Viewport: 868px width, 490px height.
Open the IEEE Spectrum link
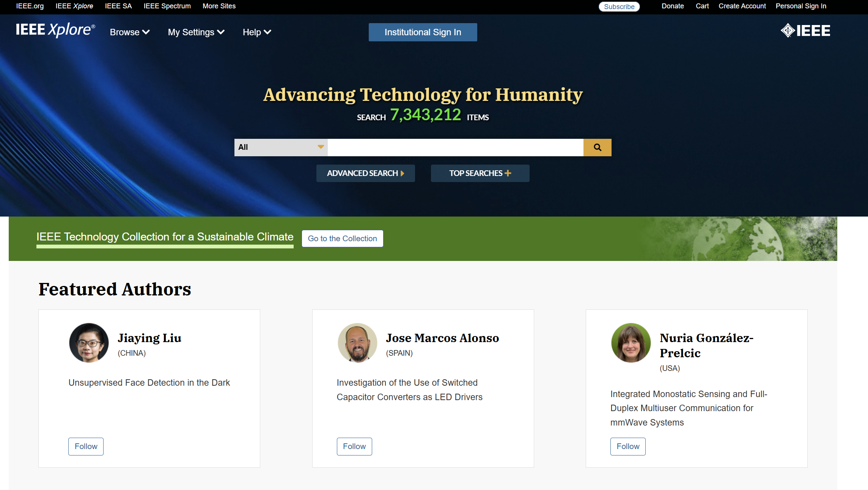(167, 6)
